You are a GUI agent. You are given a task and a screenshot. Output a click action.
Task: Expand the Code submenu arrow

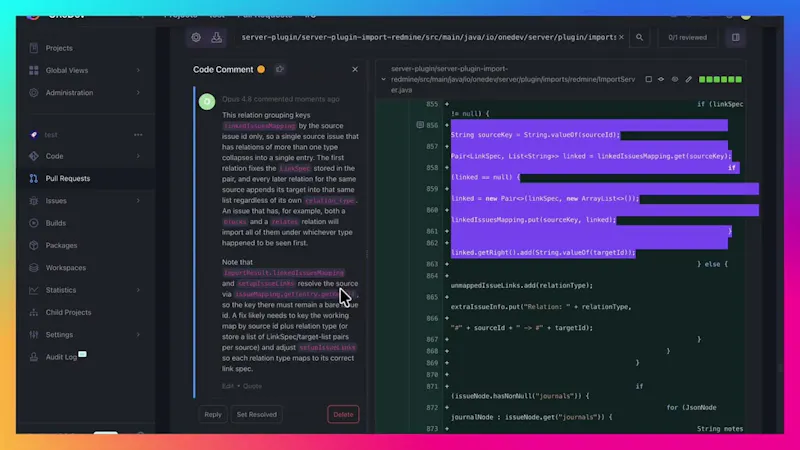[x=138, y=156]
